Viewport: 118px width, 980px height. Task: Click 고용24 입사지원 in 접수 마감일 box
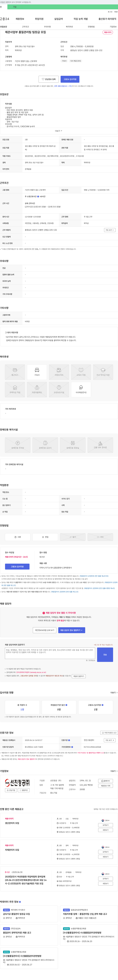[x=17, y=566]
